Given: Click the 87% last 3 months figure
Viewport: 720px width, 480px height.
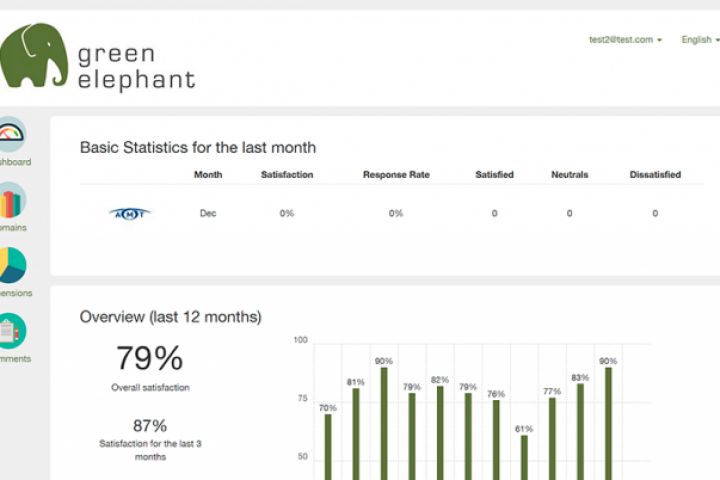Looking at the screenshot, I should [149, 425].
